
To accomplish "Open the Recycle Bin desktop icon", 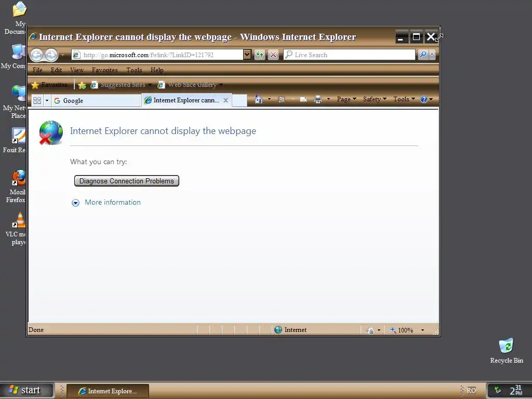I will [x=507, y=351].
